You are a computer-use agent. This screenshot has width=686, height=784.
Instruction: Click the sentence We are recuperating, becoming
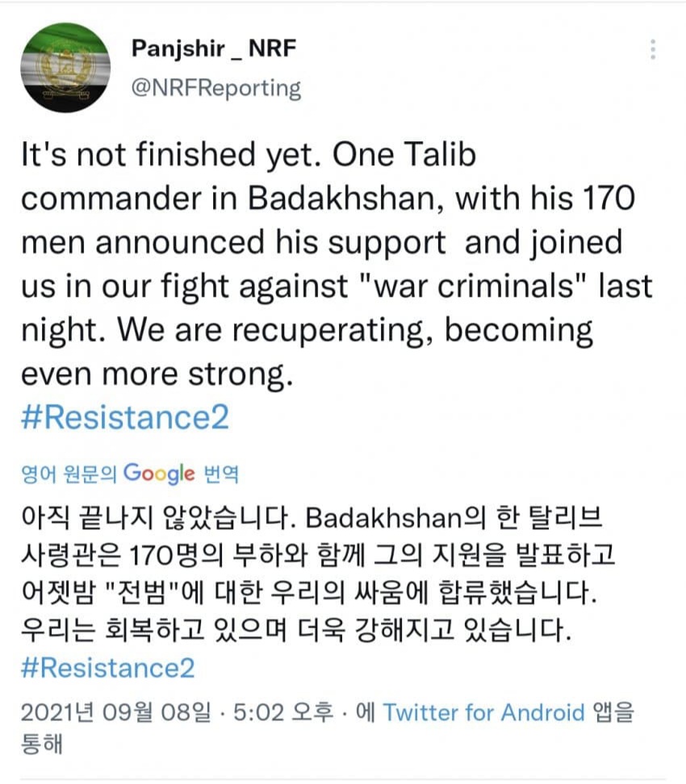[x=355, y=330]
